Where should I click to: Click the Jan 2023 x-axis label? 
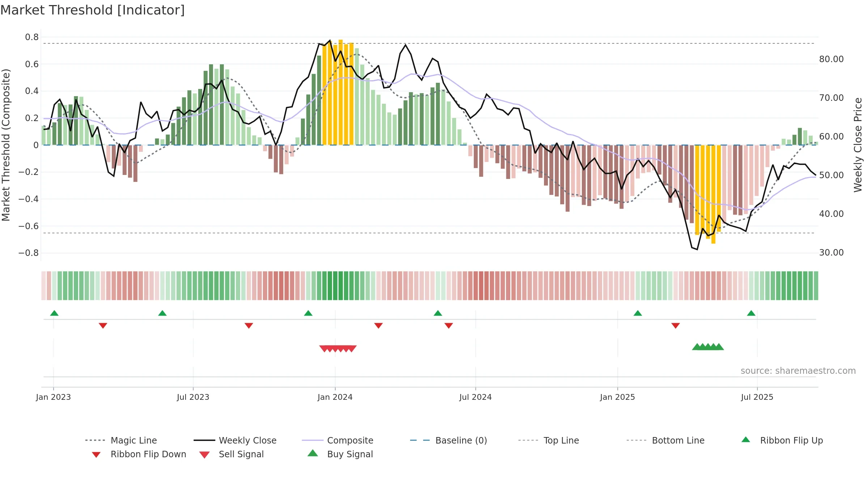[x=54, y=397]
